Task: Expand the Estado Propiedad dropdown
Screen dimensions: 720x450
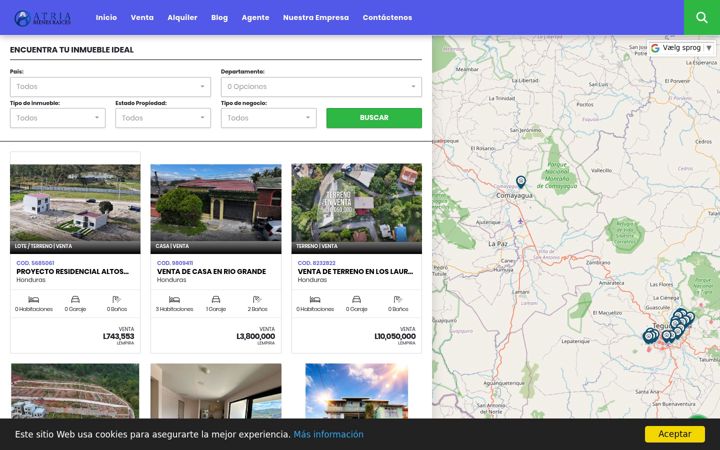Action: [x=163, y=118]
